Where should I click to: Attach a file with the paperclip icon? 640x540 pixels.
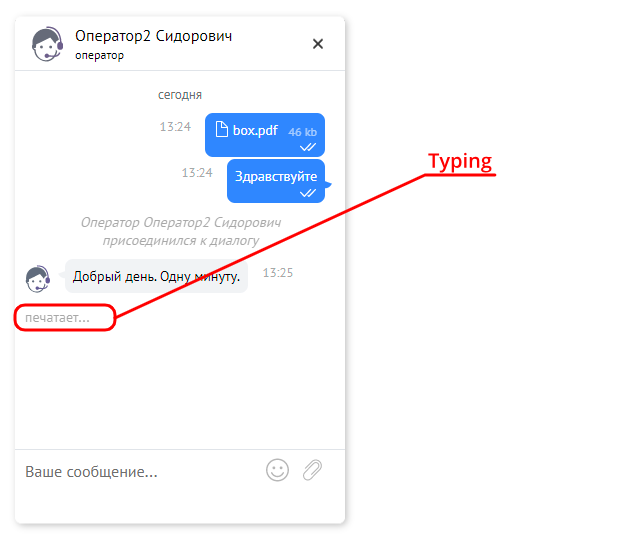pyautogui.click(x=312, y=470)
